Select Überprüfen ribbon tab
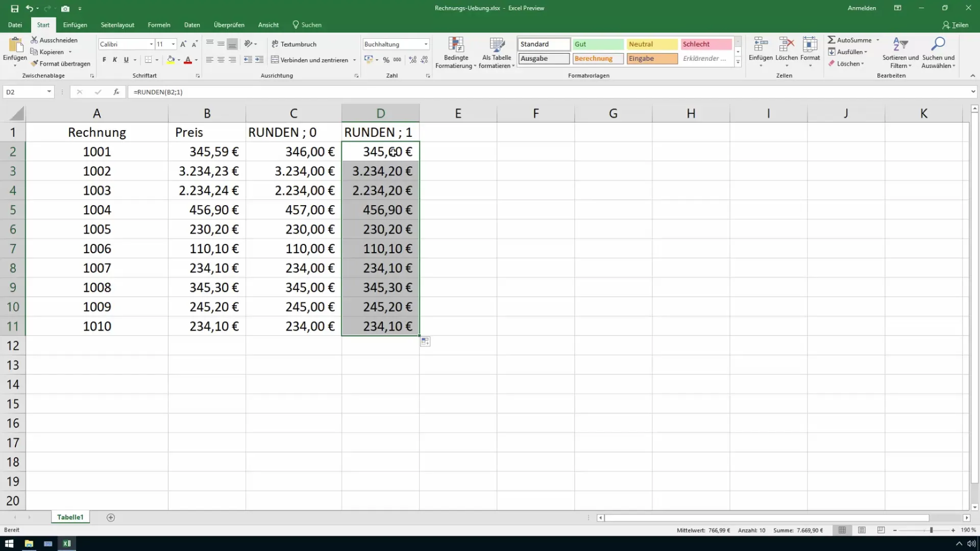Image resolution: width=980 pixels, height=551 pixels. (x=229, y=25)
